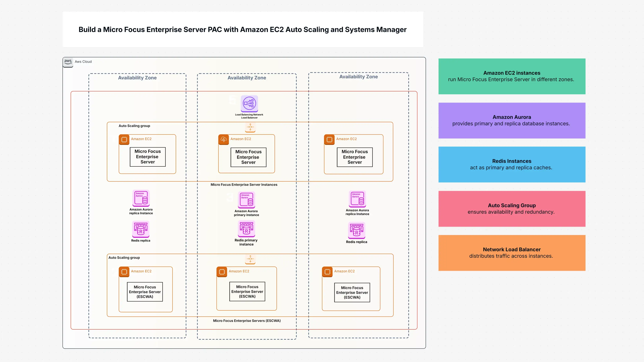Screen dimensions: 644x362
Task: Select the Amazon Aurora primary instance icon
Action: [246, 200]
